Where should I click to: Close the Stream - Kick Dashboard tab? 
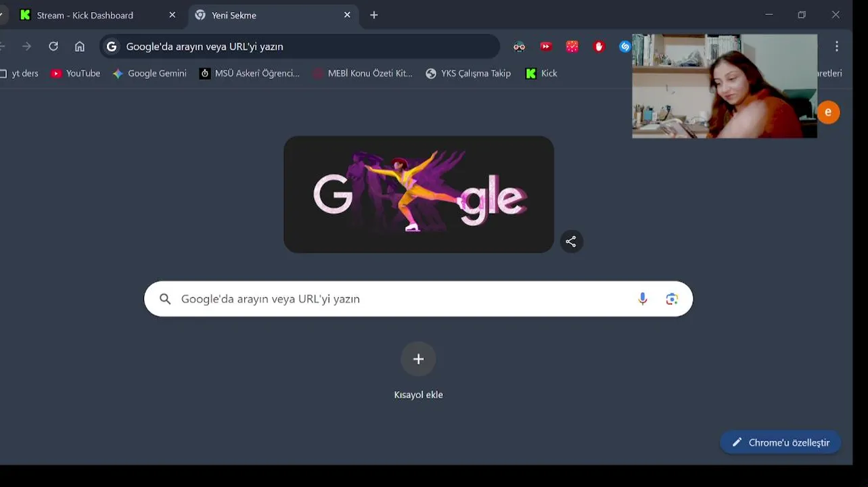[172, 15]
